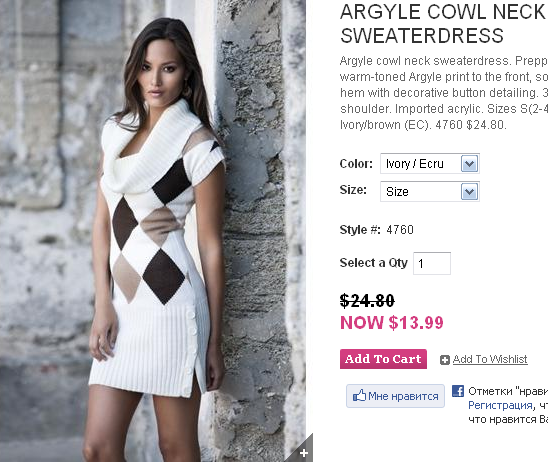Click the Argyle Cowl Neck Sweaterdress title

point(444,24)
